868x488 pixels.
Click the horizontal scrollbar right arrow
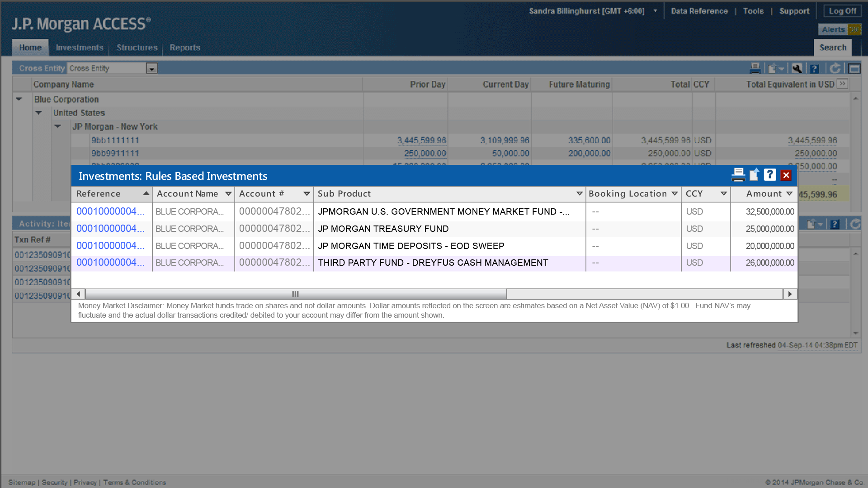tap(790, 294)
